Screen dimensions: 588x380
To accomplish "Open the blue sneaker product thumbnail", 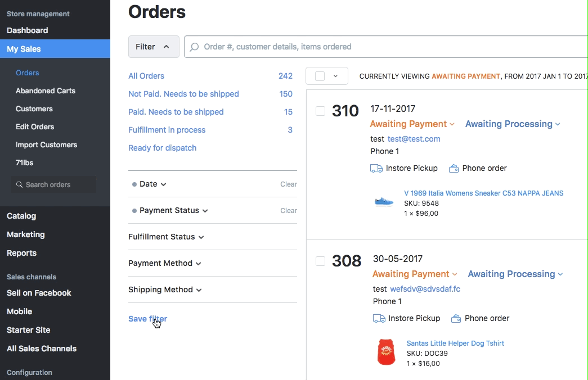I will click(384, 202).
